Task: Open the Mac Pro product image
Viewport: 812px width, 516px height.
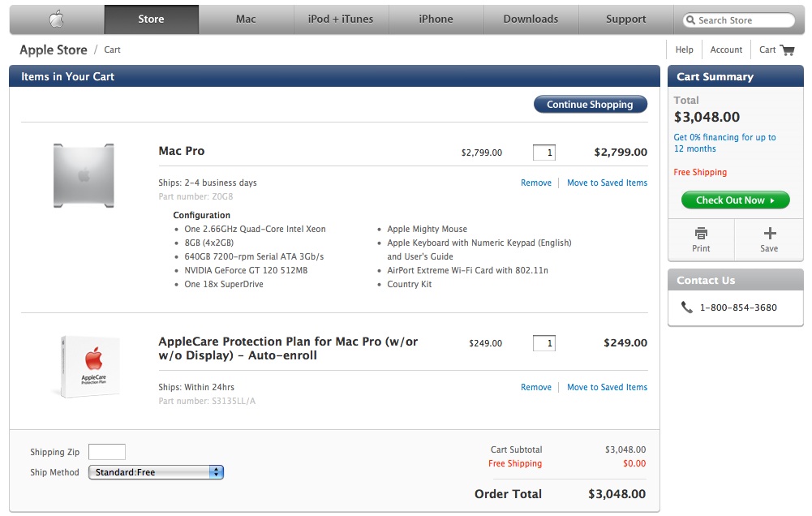Action: pos(84,174)
